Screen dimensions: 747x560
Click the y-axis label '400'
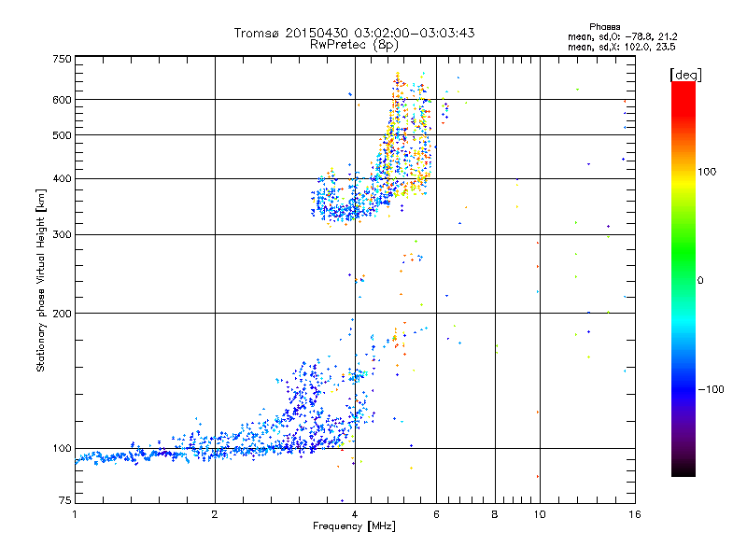[62, 178]
